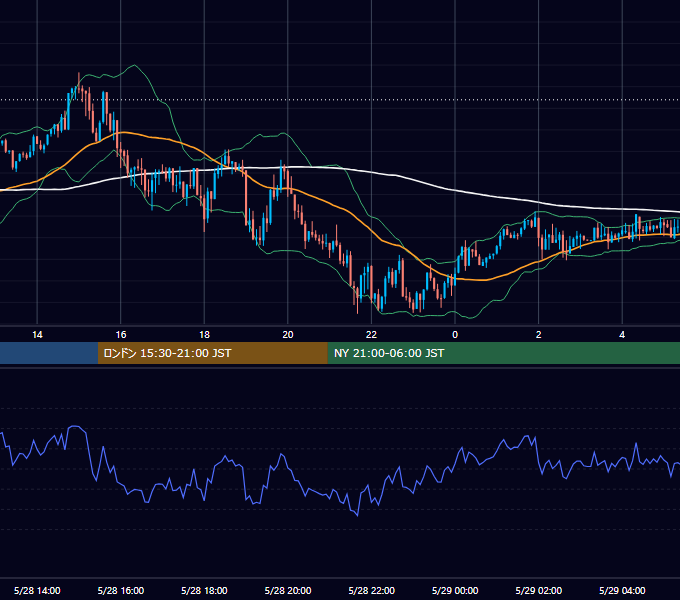The height and width of the screenshot is (600, 680).
Task: Click the 5/28 18:00 time label
Action: tap(204, 590)
